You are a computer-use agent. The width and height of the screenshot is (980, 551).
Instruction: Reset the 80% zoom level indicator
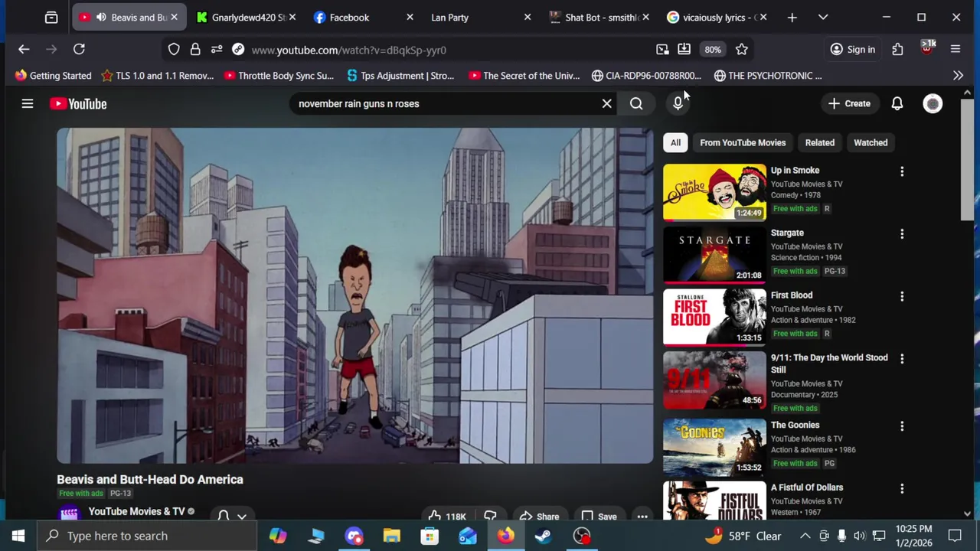click(713, 50)
